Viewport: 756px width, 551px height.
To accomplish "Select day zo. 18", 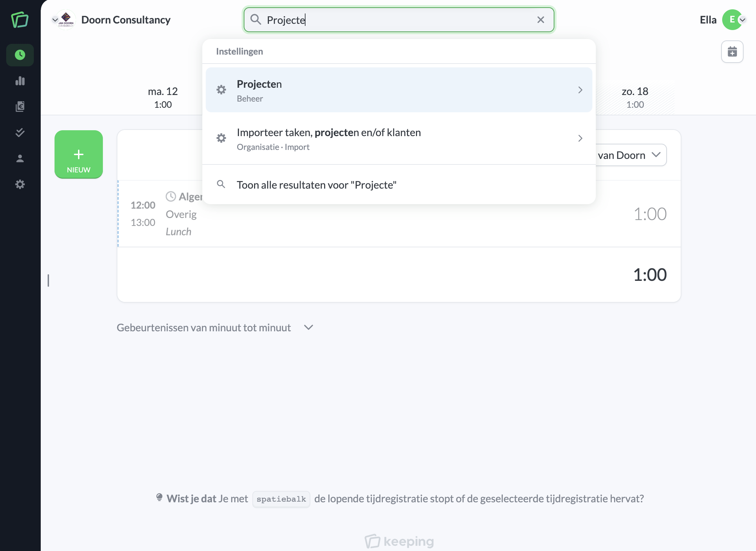I will pos(635,97).
